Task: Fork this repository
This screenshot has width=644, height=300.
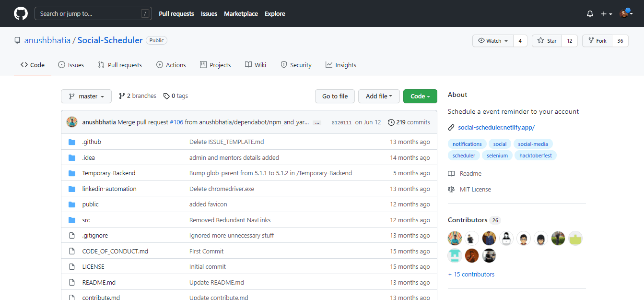Action: tap(597, 41)
